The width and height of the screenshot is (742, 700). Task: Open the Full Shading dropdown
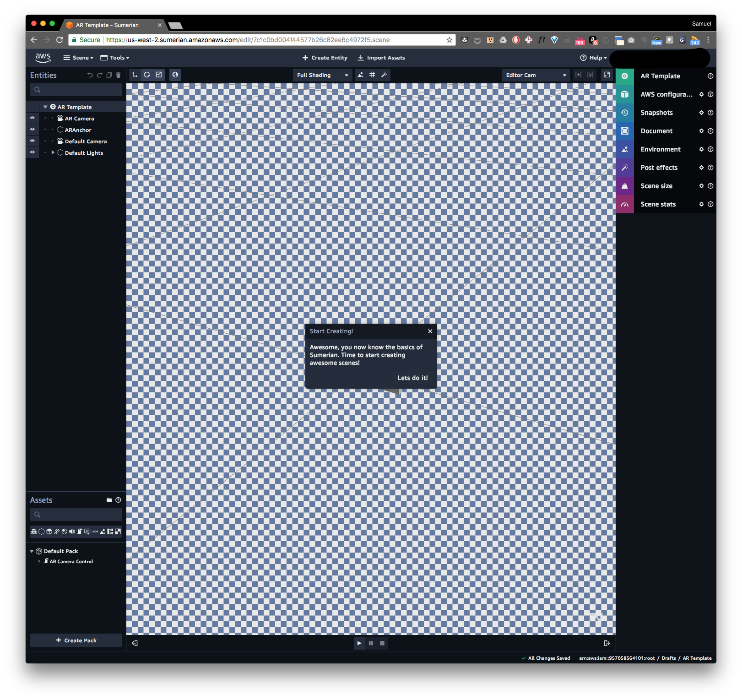point(322,75)
